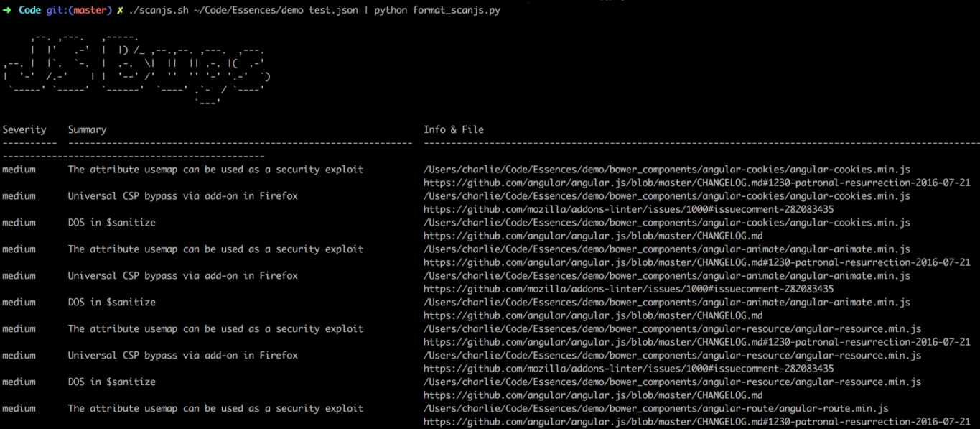Click the ScanJS ASCII art banner
The height and width of the screenshot is (429, 980).
[x=136, y=70]
